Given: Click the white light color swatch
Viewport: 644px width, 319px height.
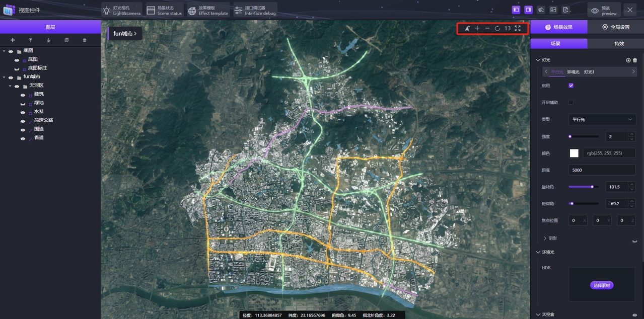Looking at the screenshot, I should coord(574,153).
